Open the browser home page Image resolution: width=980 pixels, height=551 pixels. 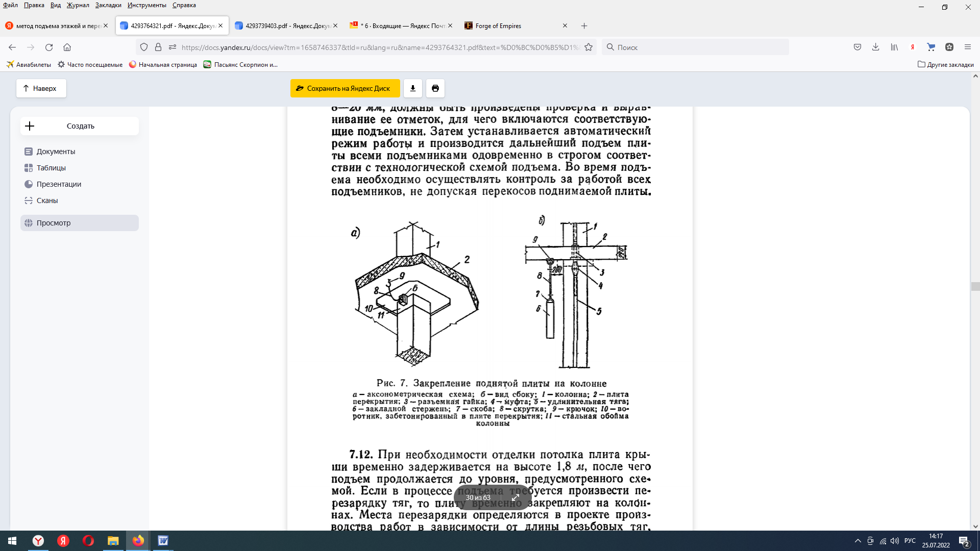pyautogui.click(x=67, y=47)
